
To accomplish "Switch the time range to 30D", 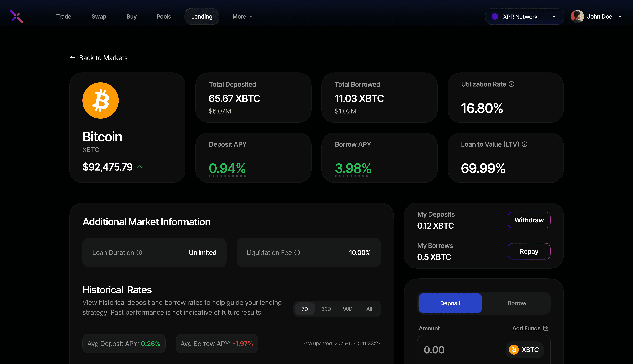I will [326, 309].
